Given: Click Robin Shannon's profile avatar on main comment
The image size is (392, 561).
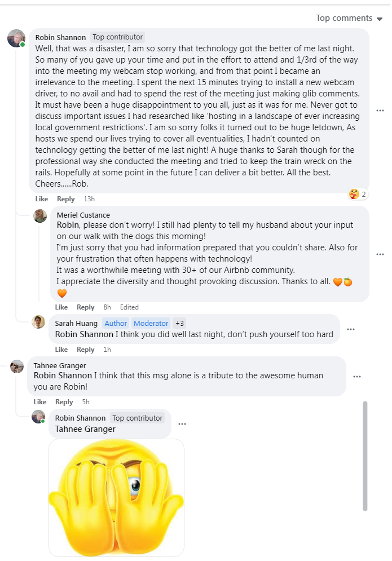Looking at the screenshot, I should tap(16, 39).
